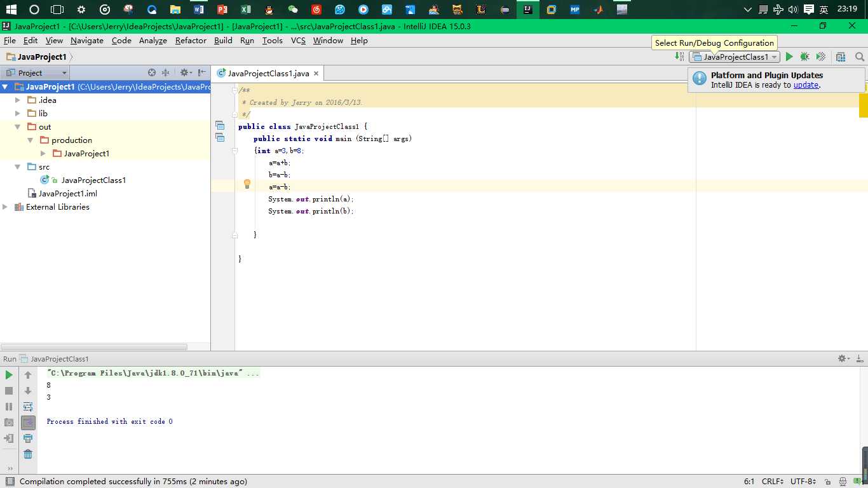
Task: Print the console output
Action: tap(28, 438)
